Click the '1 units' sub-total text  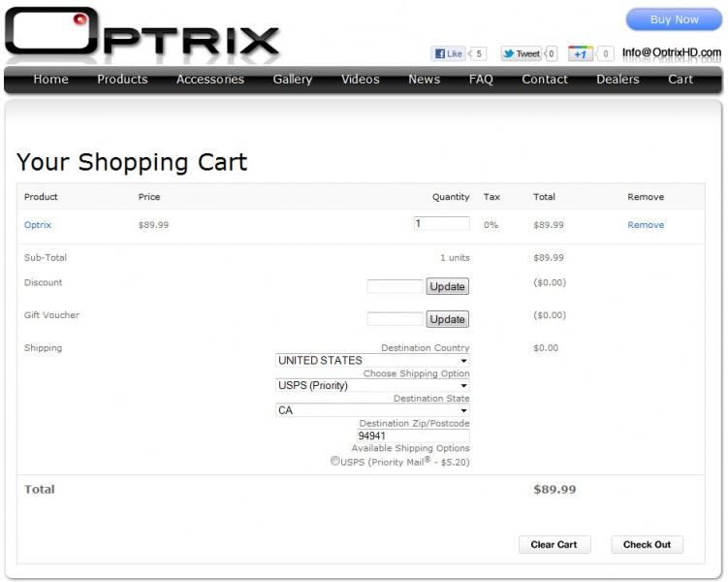click(x=455, y=257)
